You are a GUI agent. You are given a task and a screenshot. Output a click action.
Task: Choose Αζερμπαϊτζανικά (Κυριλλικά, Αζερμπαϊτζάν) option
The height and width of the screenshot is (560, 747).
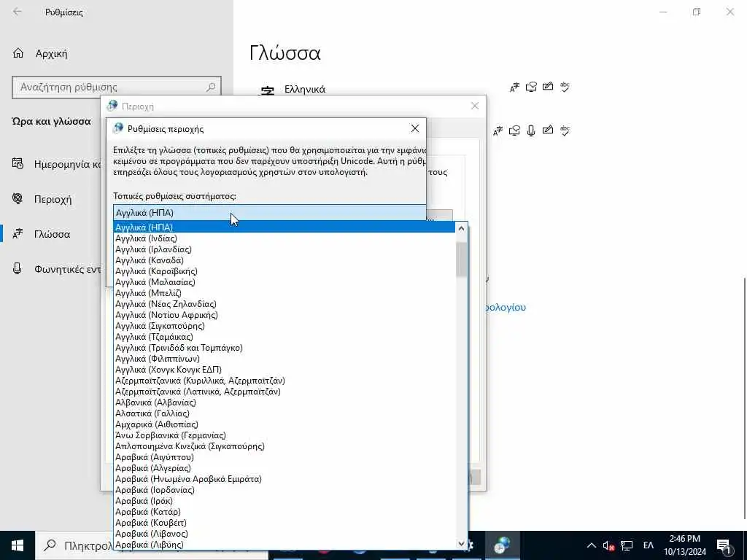[285, 381]
